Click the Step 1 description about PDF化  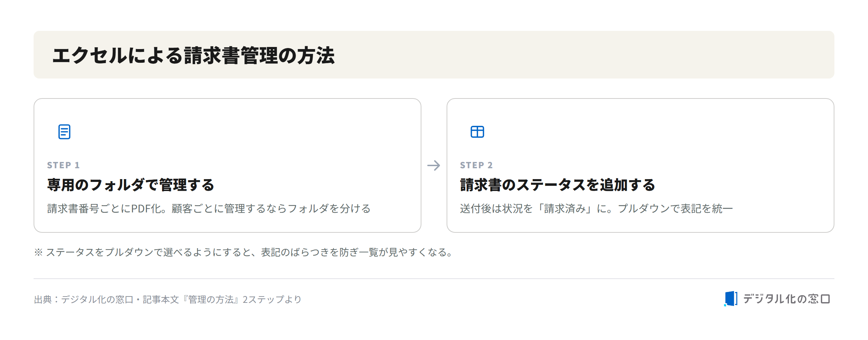209,209
